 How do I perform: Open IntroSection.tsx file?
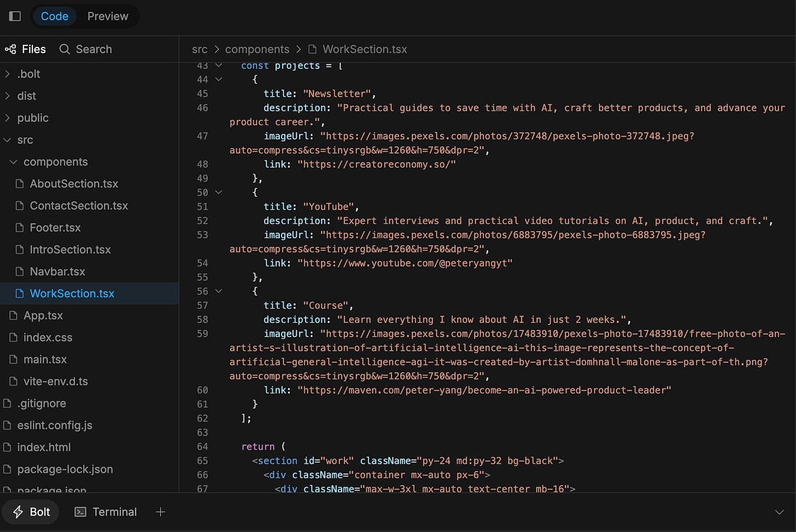[x=89, y=250]
